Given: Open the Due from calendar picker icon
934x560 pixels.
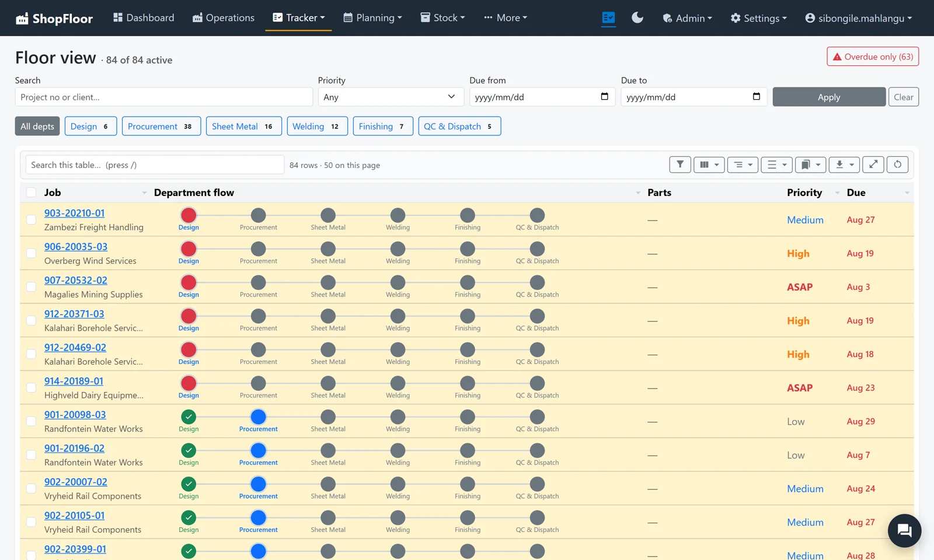Looking at the screenshot, I should tap(604, 96).
